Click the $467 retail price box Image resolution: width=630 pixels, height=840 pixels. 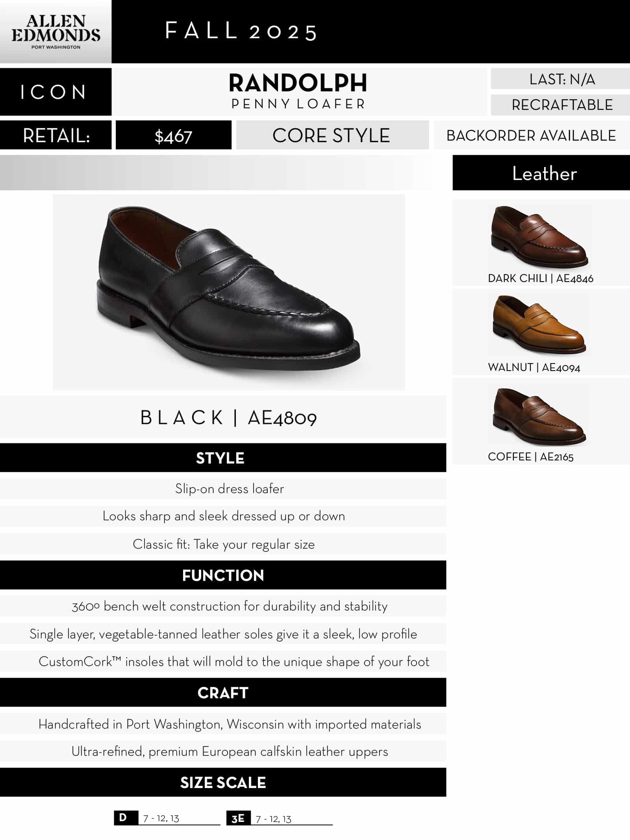[x=173, y=136]
